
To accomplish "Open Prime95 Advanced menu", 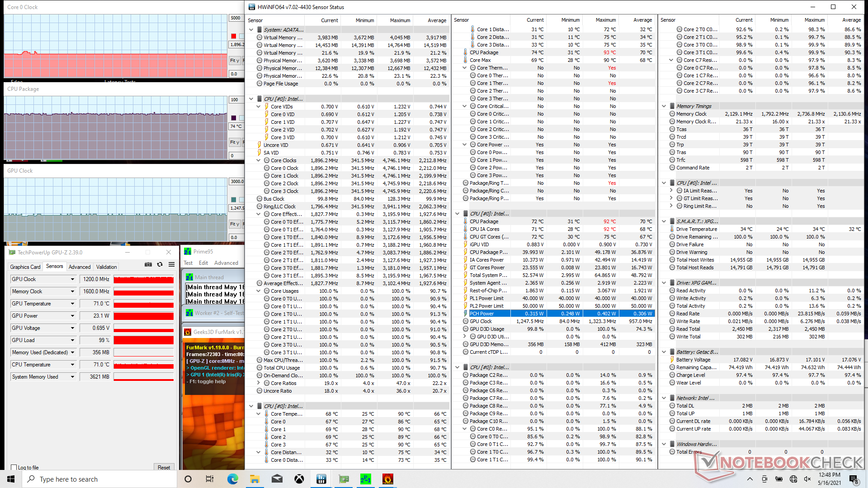I will tap(226, 263).
